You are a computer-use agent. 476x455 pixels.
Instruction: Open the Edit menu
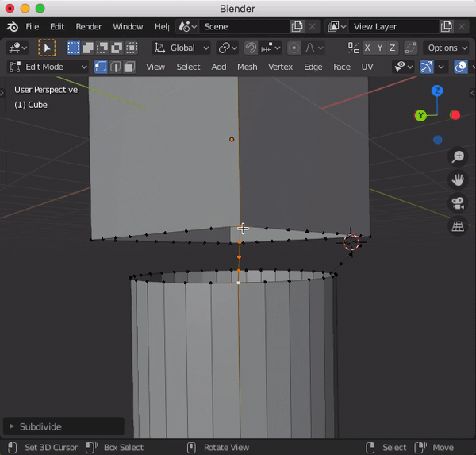pos(57,27)
